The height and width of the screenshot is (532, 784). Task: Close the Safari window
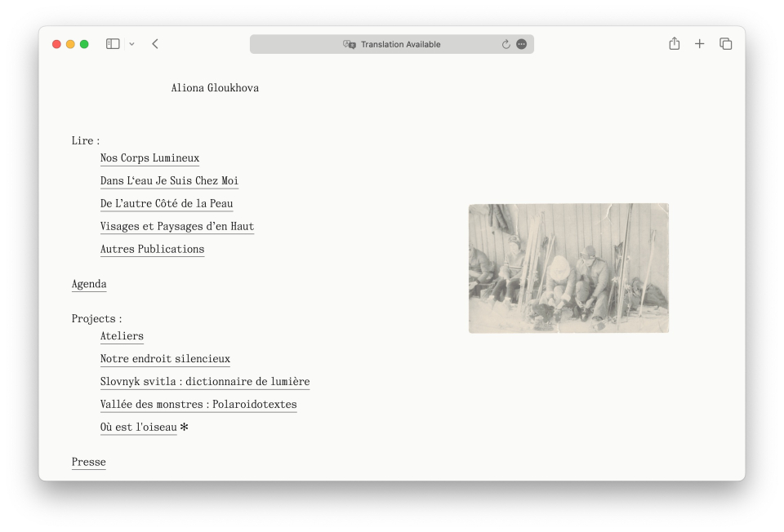tap(56, 44)
